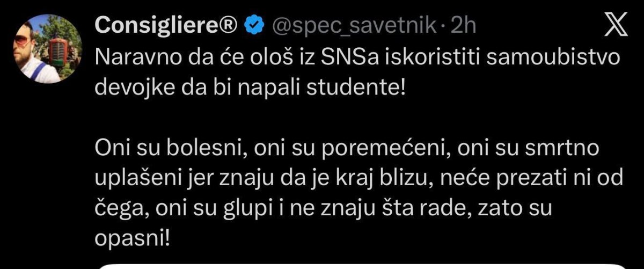Click the 2h post timestamp
644x269 pixels.
coord(464,25)
